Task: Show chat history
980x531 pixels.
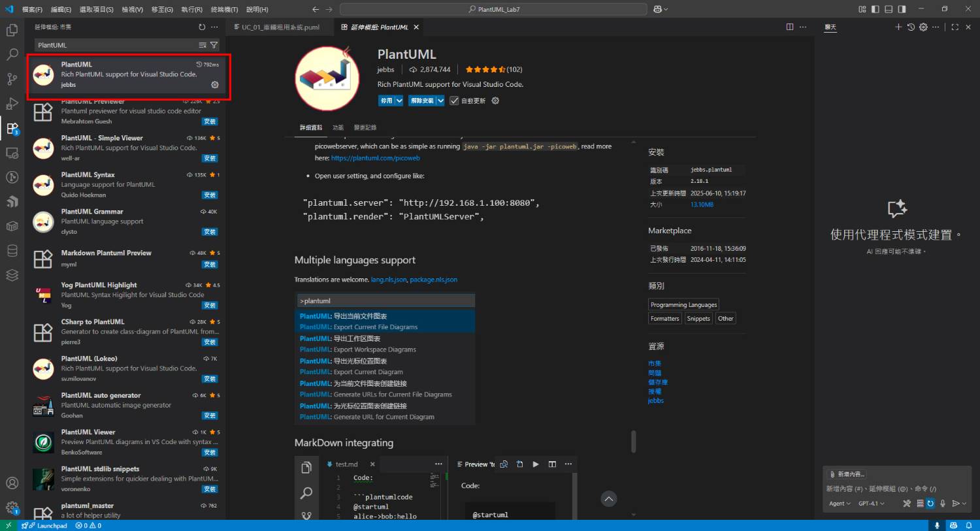Action: [x=911, y=27]
